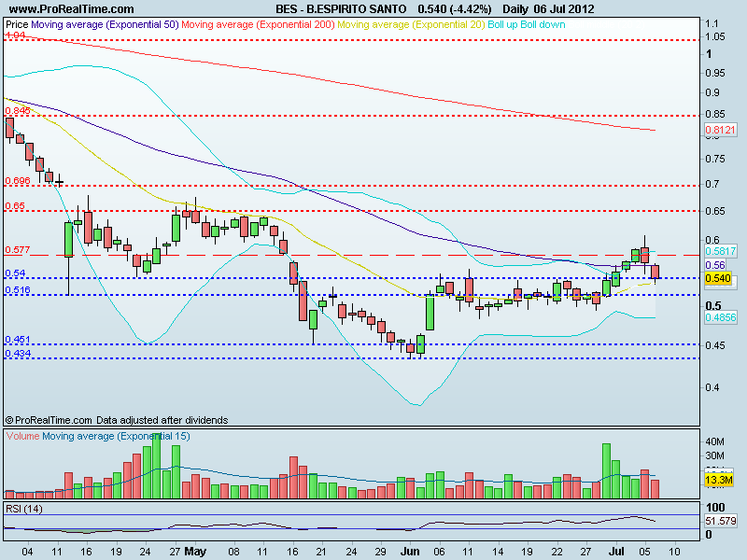Click the large green candle in early June
Image resolution: width=747 pixels, height=560 pixels.
430,312
